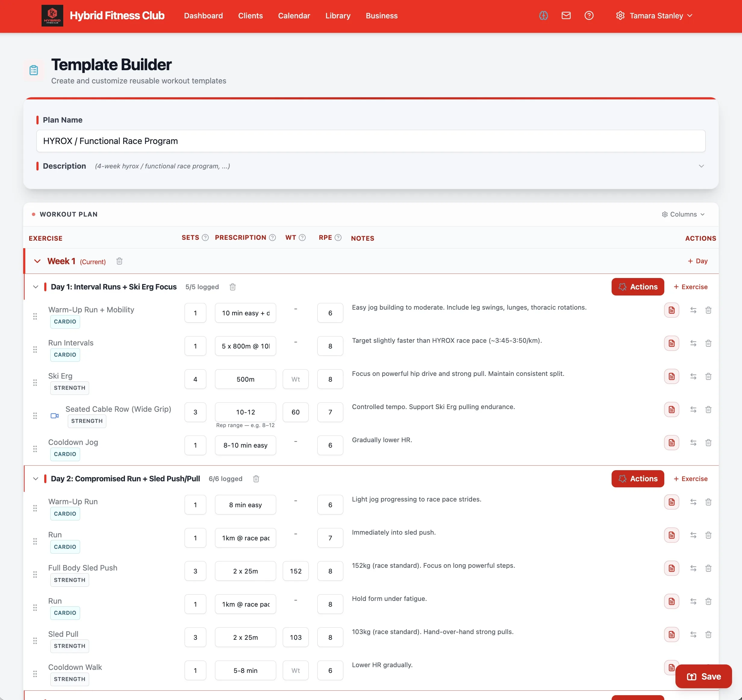Screen dimensions: 742x700
Task: Click drag handle of Ski Erg row
Action: point(35,382)
